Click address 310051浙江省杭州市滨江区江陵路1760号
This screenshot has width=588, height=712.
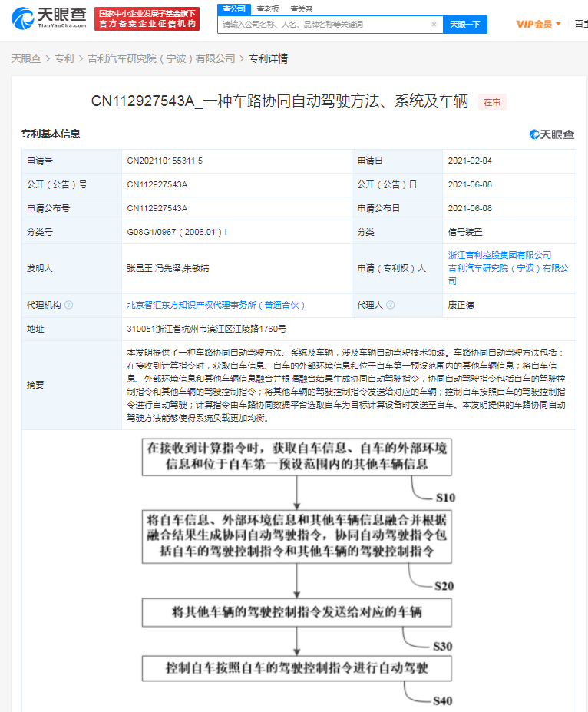(206, 329)
